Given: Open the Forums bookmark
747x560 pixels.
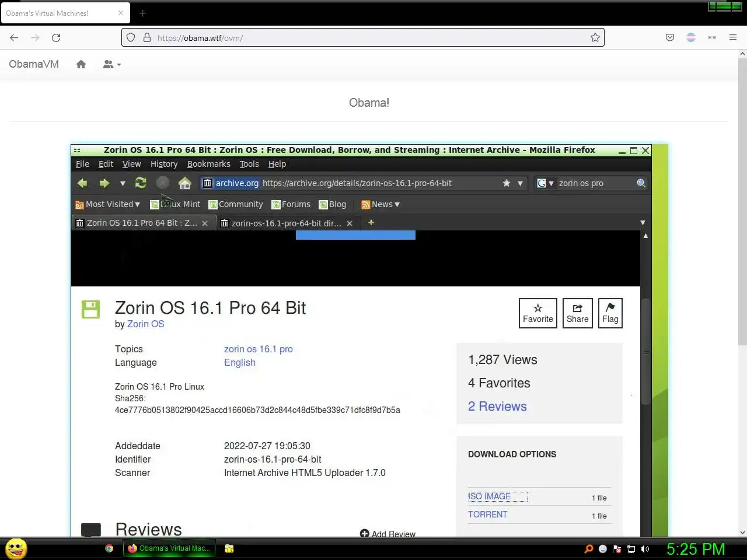Looking at the screenshot, I should click(291, 204).
